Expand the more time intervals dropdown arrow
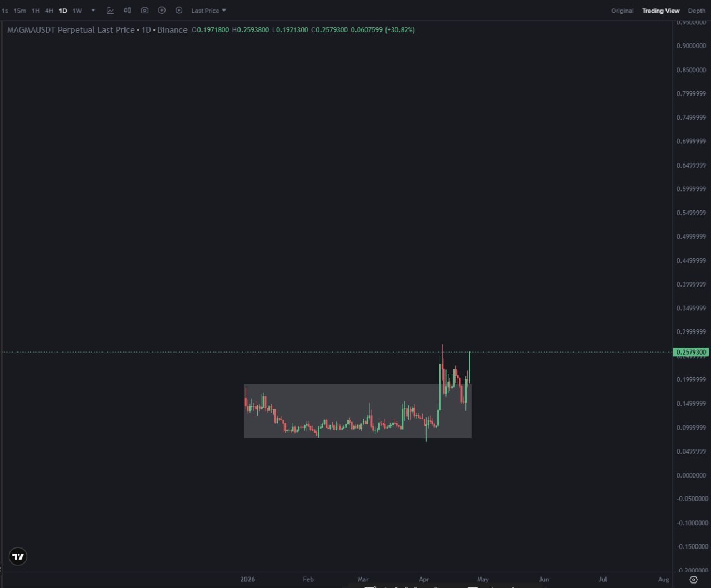The width and height of the screenshot is (711, 588). [93, 11]
